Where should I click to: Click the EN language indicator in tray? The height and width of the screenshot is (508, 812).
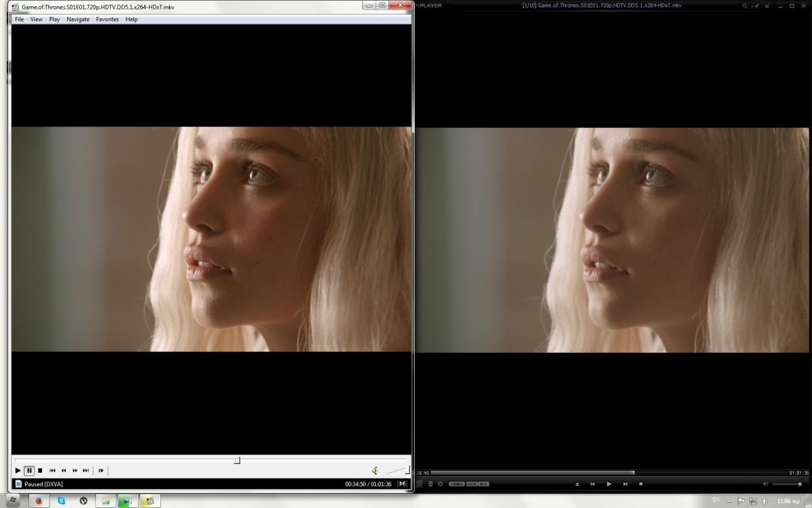click(716, 500)
